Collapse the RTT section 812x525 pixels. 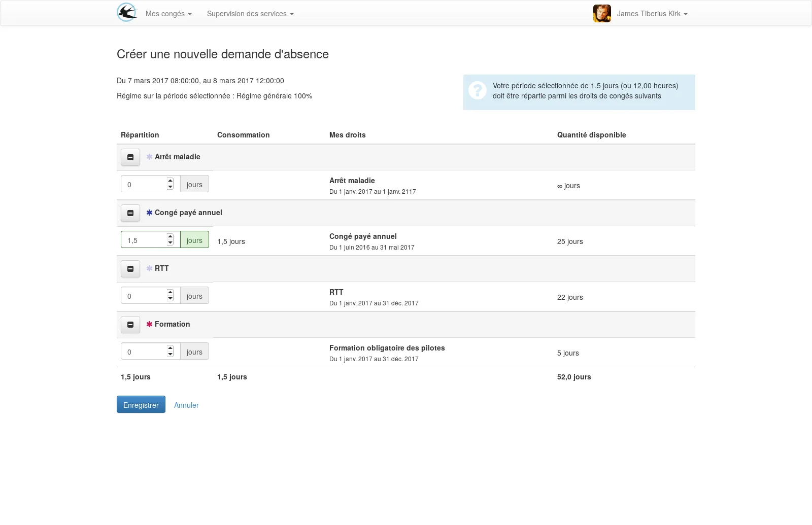point(130,269)
